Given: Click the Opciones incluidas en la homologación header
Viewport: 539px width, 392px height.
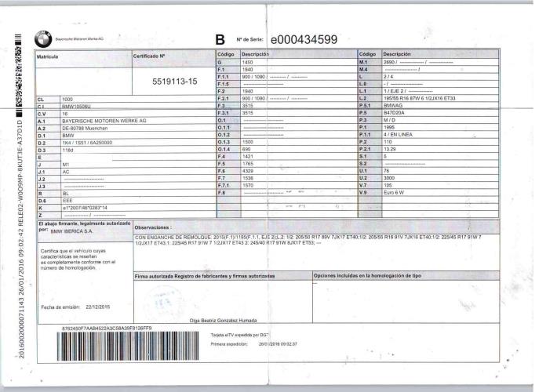Looking at the screenshot, I should coord(367,275).
